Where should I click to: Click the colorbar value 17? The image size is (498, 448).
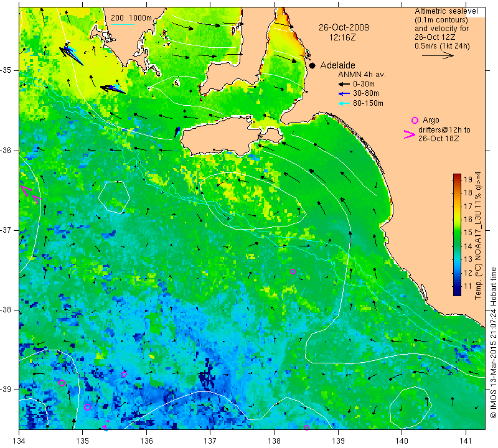pos(468,206)
